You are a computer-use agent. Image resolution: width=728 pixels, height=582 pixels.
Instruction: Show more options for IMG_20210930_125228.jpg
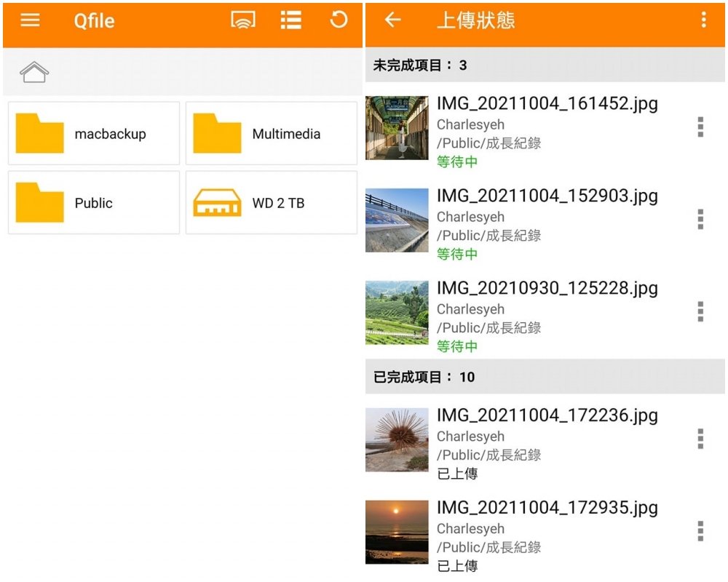pos(700,311)
